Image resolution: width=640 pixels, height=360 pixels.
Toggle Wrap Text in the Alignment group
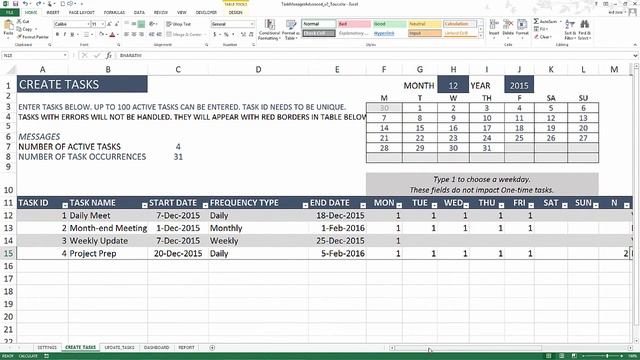(x=180, y=24)
